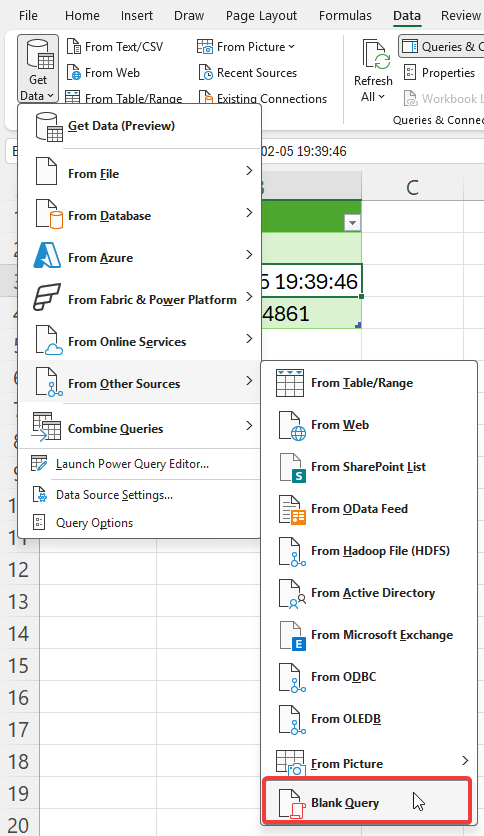Select column C header
484x836 pixels.
click(413, 187)
